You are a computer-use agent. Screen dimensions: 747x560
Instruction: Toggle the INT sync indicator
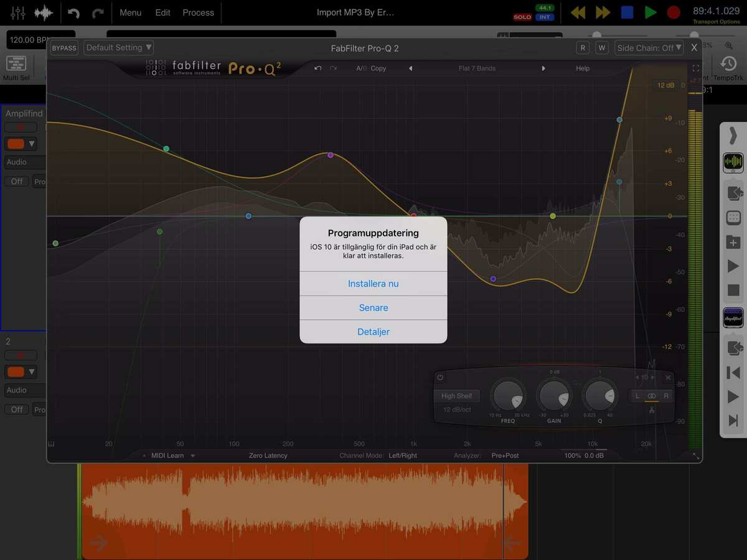pos(545,17)
